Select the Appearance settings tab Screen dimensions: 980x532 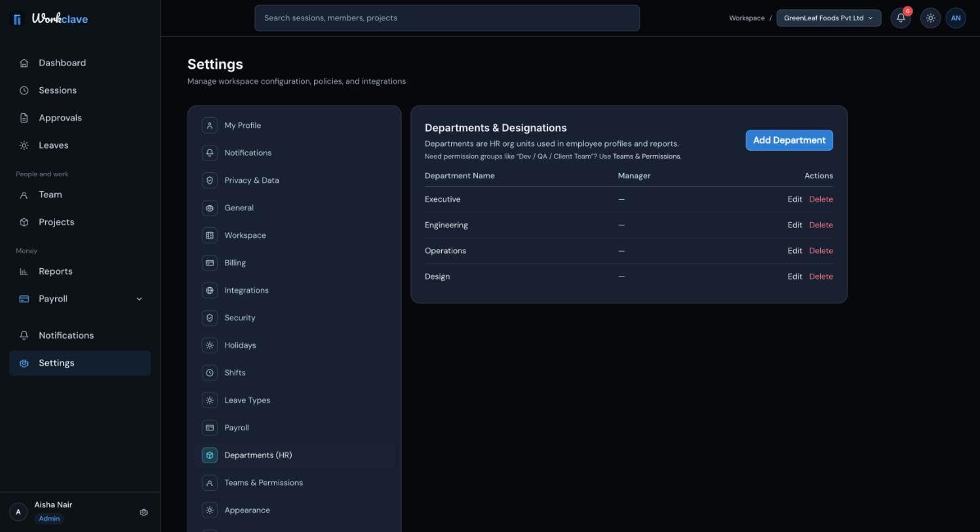(x=295, y=510)
